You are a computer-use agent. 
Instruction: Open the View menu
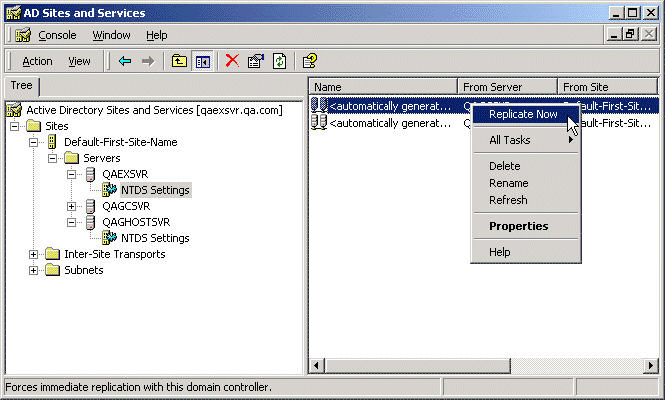tap(79, 61)
